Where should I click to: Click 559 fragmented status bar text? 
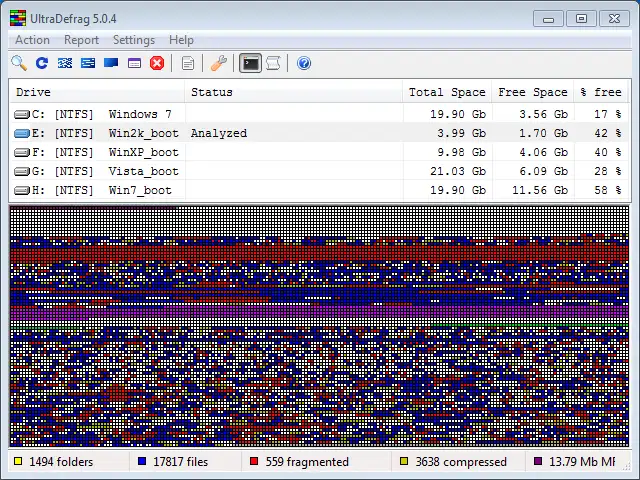click(x=307, y=462)
